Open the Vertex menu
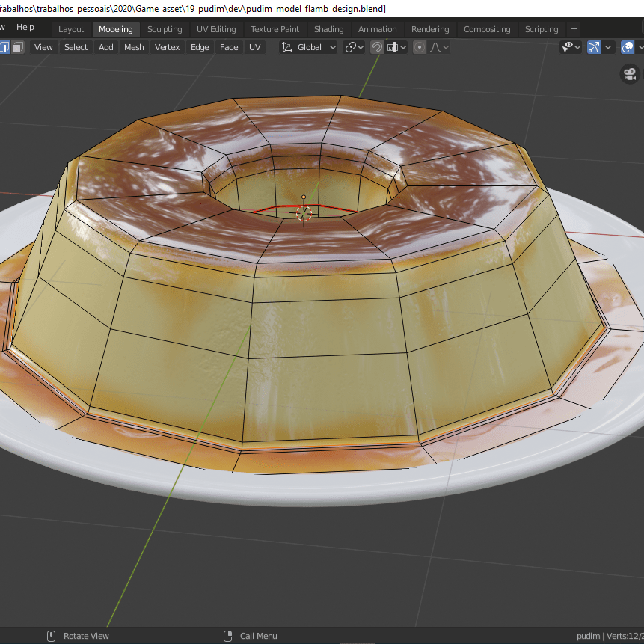Viewport: 644px width, 644px height. [167, 47]
